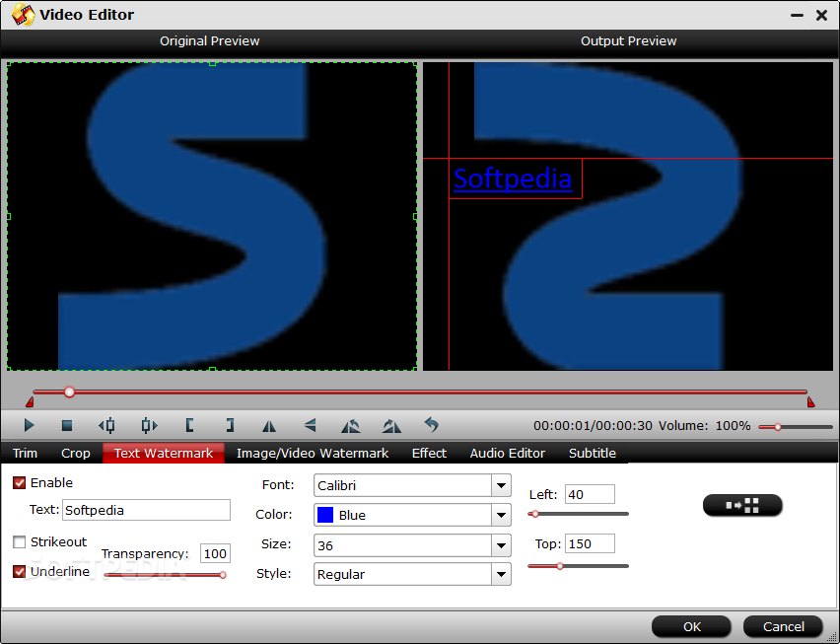
Task: Click the Cancel button
Action: pos(783,627)
